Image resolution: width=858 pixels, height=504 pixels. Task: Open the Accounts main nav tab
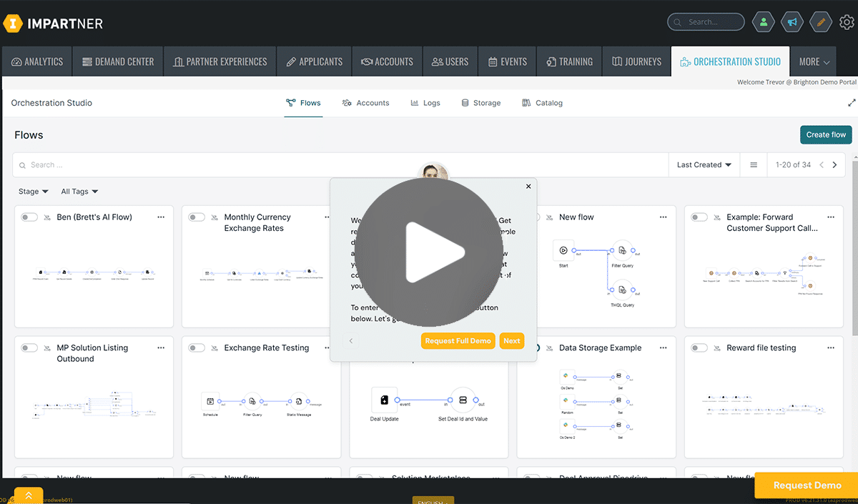(x=387, y=62)
